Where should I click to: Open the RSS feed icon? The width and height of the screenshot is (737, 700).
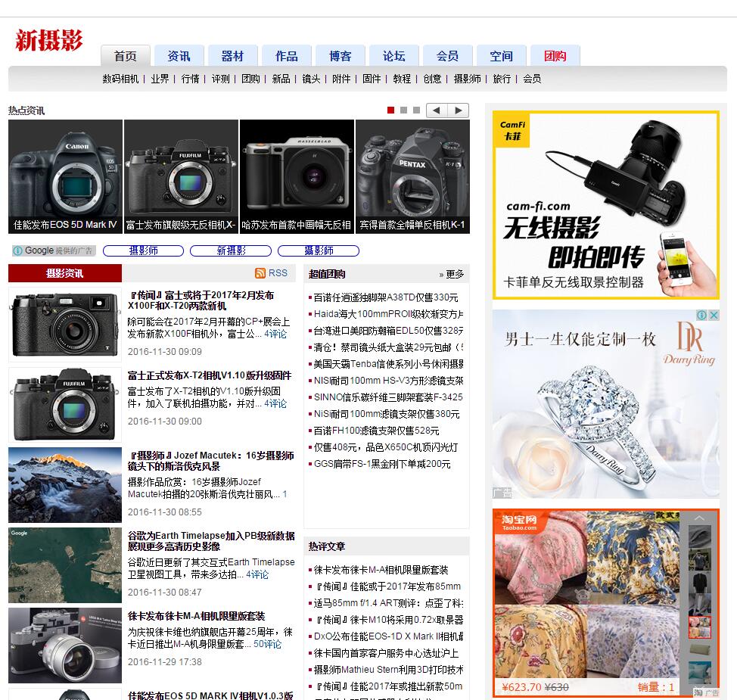point(260,273)
